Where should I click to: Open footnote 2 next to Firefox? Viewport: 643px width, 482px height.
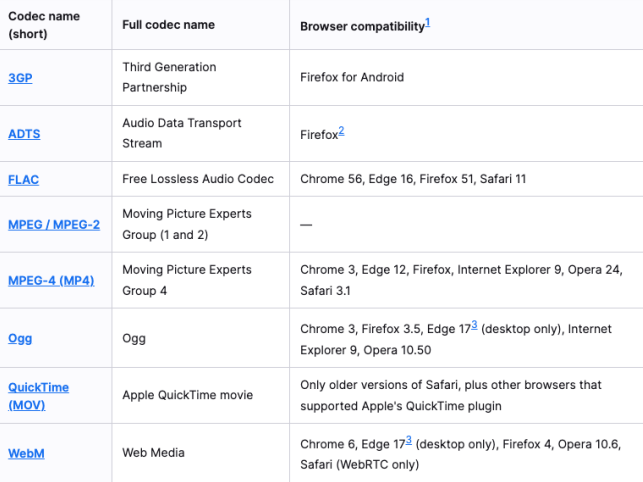click(x=341, y=131)
